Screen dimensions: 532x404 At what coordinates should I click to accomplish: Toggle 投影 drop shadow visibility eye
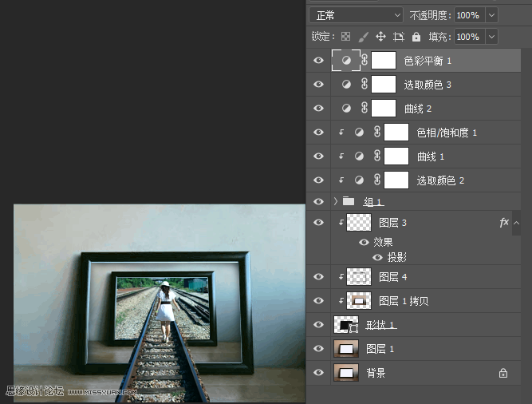click(377, 257)
